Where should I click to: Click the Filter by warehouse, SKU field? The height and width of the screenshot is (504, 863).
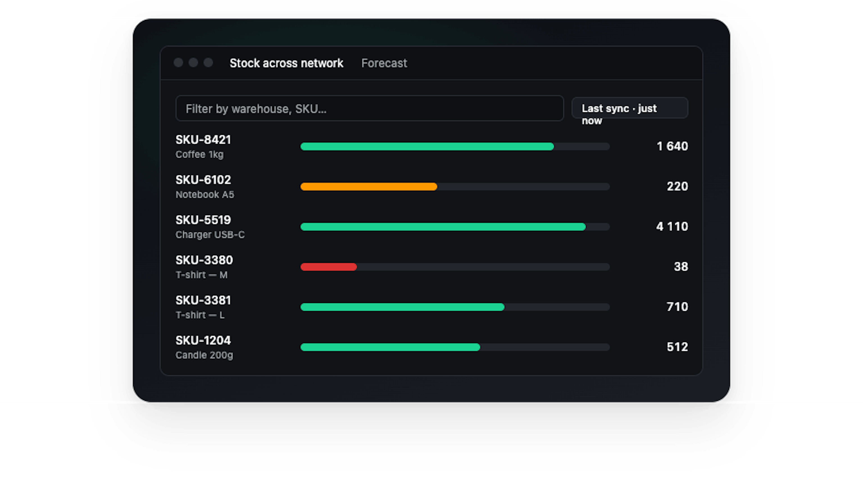(369, 109)
